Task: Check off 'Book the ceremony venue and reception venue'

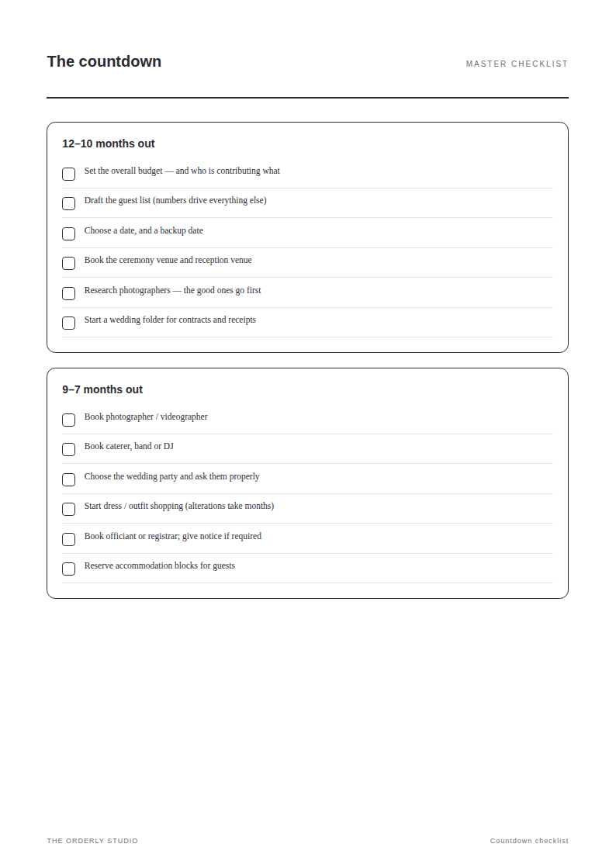Action: tap(68, 264)
